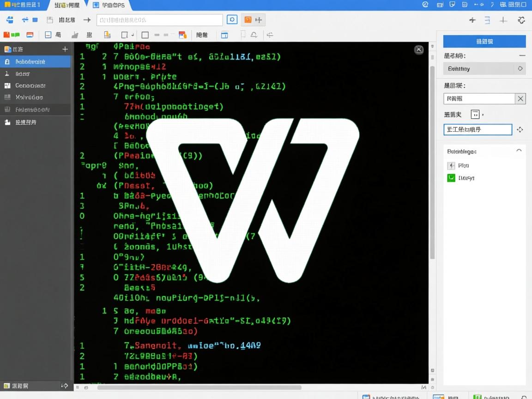Clear the right panel field with X button
The height and width of the screenshot is (399, 532).
(520, 98)
